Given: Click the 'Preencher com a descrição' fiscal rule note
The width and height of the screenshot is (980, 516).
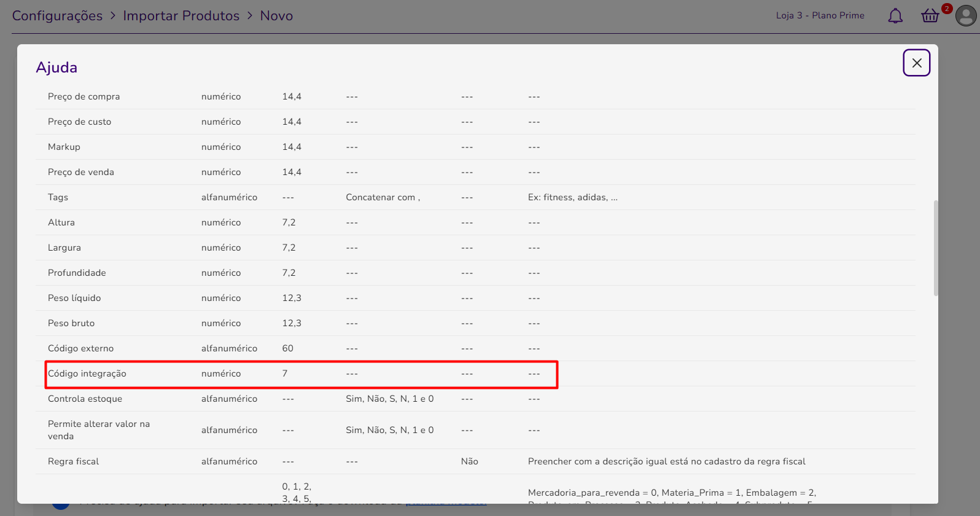Looking at the screenshot, I should 667,461.
